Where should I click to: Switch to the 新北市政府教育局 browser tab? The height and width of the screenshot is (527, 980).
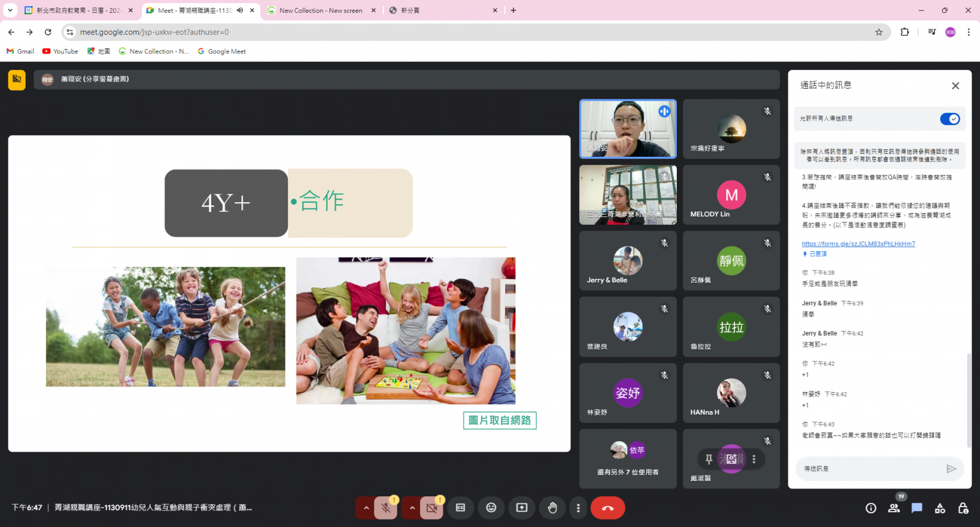point(78,10)
